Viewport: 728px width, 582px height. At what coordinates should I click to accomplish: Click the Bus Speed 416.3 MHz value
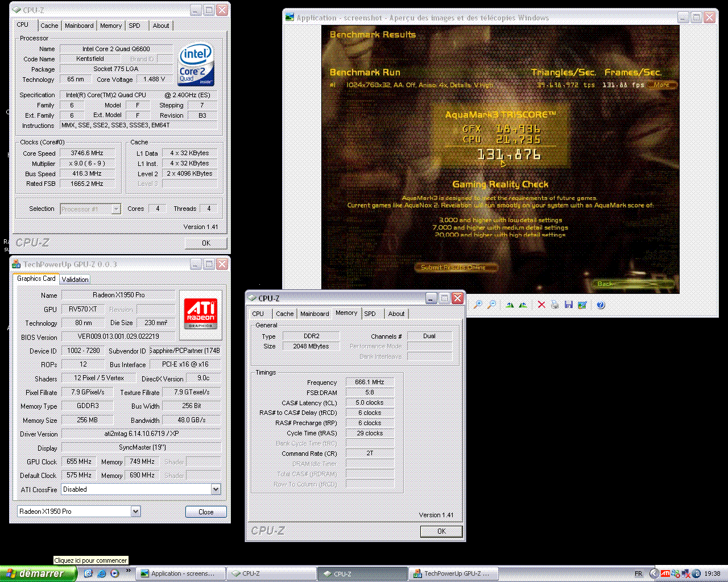click(88, 173)
